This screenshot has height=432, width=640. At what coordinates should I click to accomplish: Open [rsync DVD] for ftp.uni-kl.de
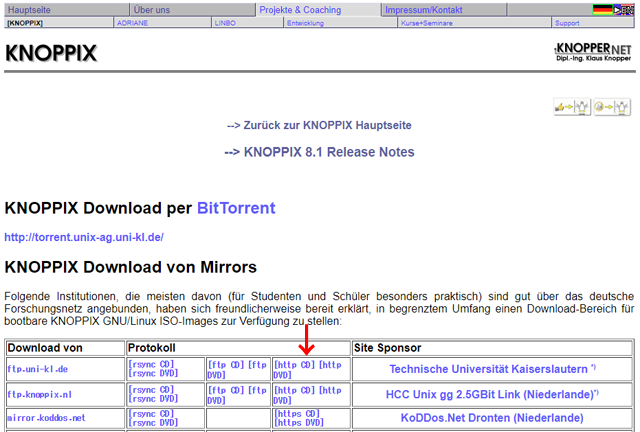click(x=153, y=373)
